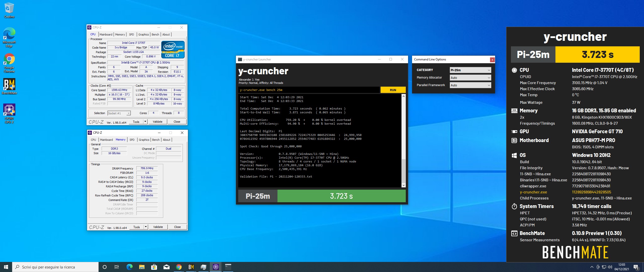Click the Memory icon in BenchMate panel
The image size is (644, 272).
click(514, 111)
